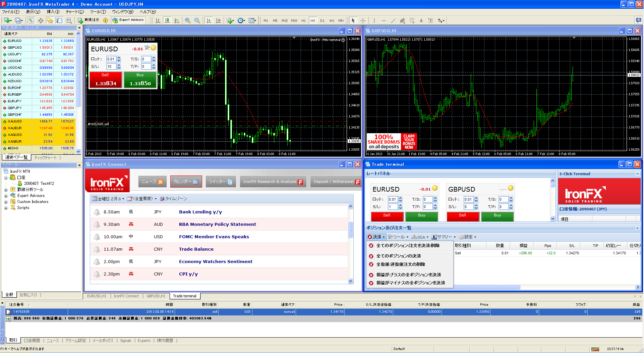Viewport: 644px width, 353px height.
Task: Enable chart shift icon
Action: coord(218,20)
